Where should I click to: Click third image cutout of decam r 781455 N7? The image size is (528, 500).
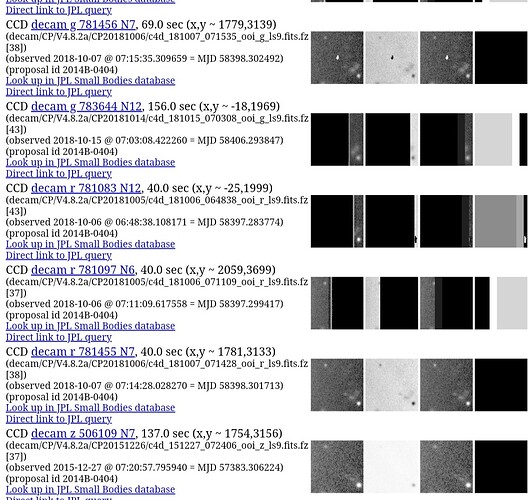446,385
